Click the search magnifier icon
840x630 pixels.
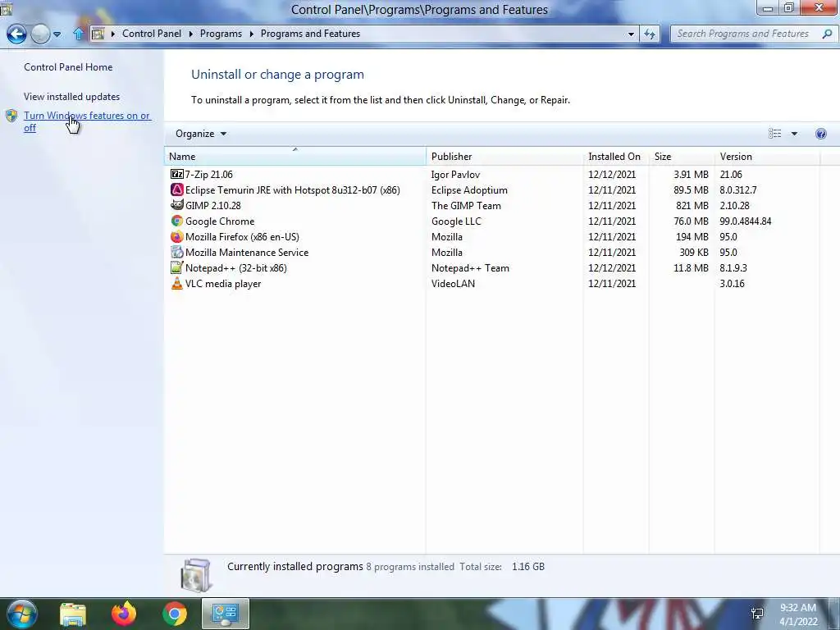click(x=827, y=34)
